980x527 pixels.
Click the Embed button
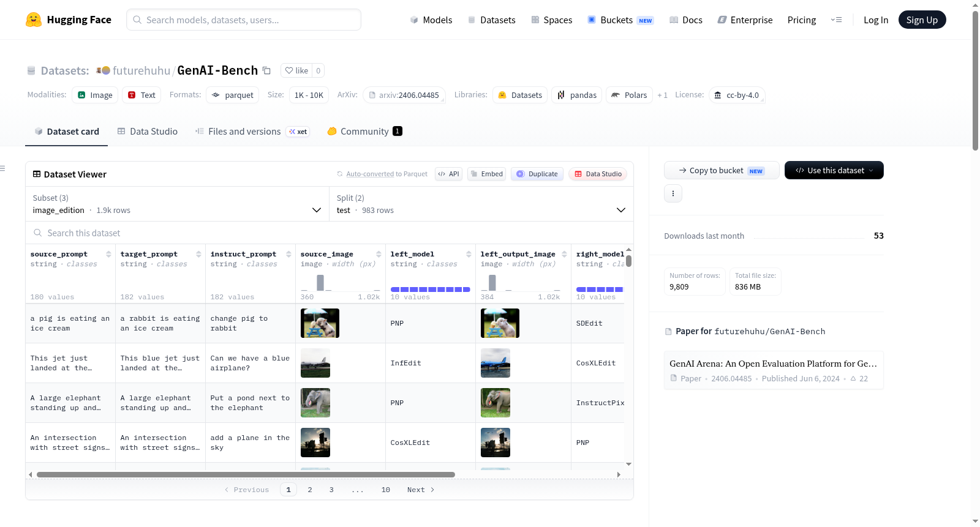[487, 174]
